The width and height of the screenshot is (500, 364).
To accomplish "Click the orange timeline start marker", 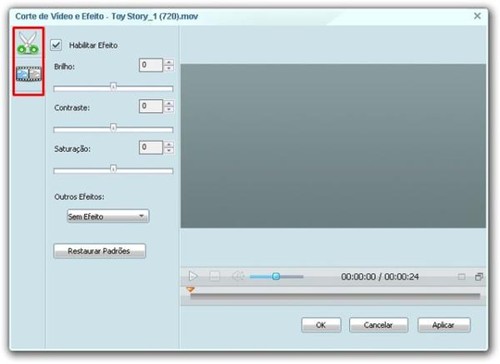I will (190, 289).
